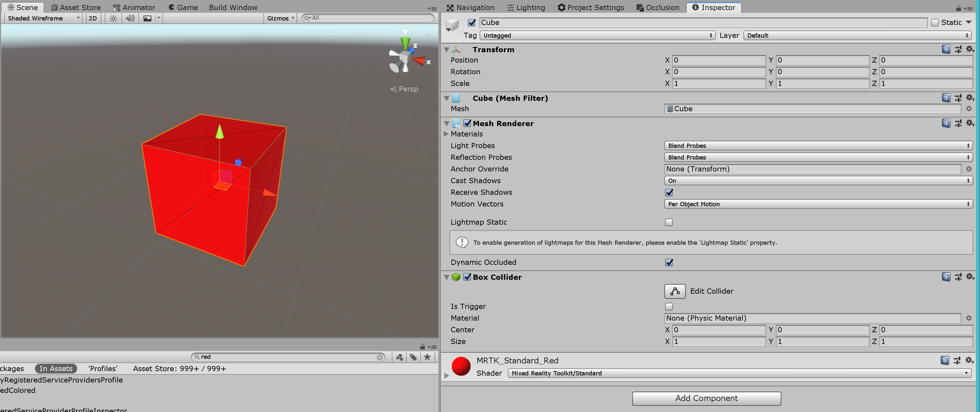Disable Receive Shadows on the Mesh Renderer
This screenshot has width=980, height=412.
(x=669, y=193)
